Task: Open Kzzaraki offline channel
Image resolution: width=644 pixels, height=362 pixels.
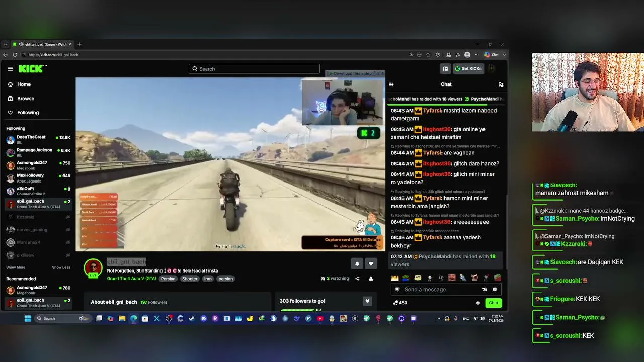Action: (x=38, y=217)
